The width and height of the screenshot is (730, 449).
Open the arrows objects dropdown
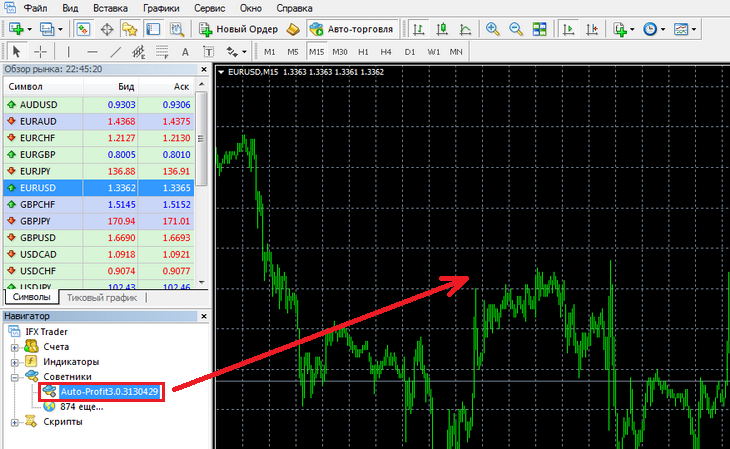coord(236,52)
